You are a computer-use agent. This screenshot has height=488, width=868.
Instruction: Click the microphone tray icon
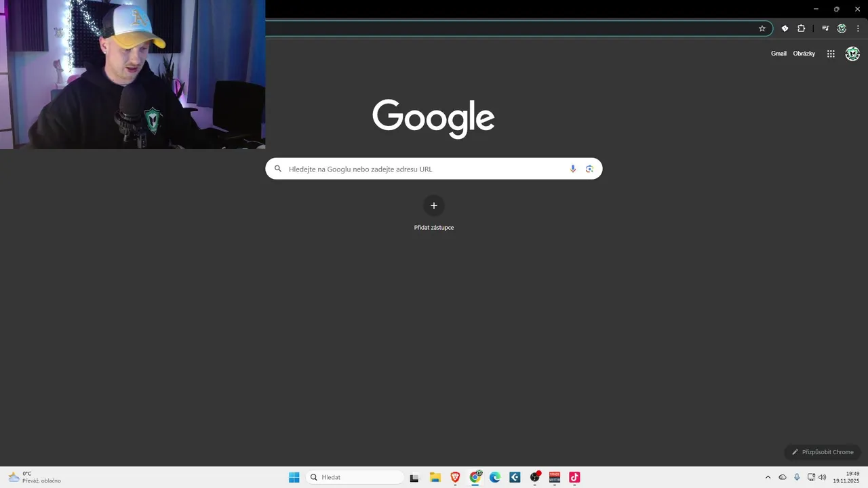(x=797, y=477)
